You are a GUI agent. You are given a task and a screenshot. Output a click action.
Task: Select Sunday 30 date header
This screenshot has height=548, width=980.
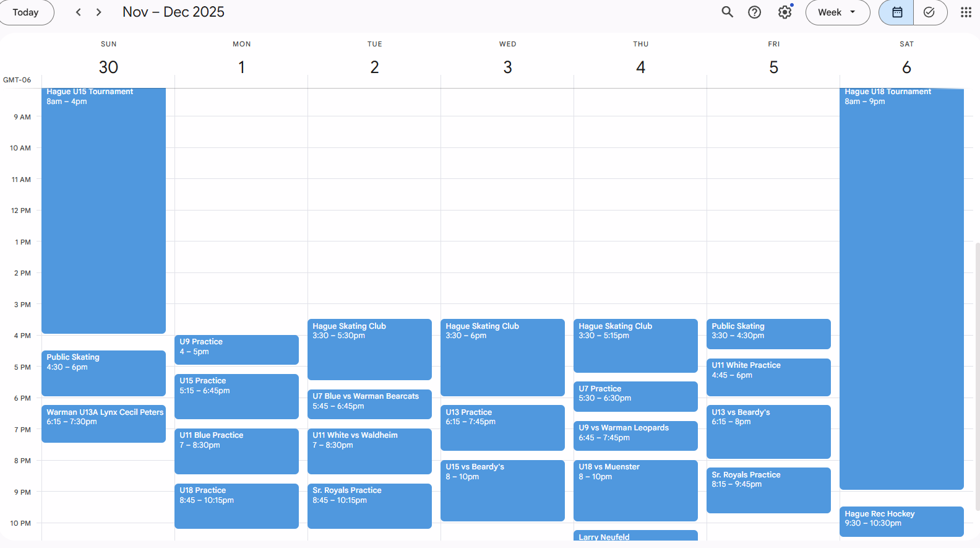tap(108, 67)
